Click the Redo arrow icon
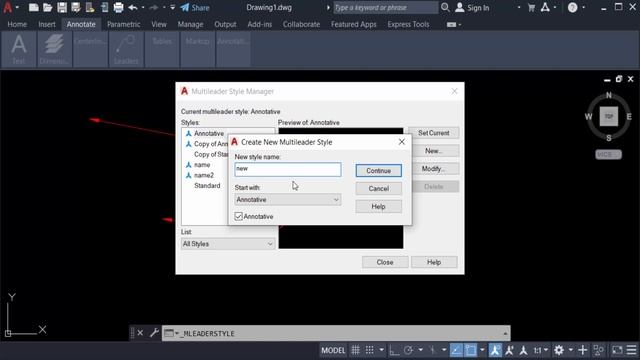 (154, 7)
